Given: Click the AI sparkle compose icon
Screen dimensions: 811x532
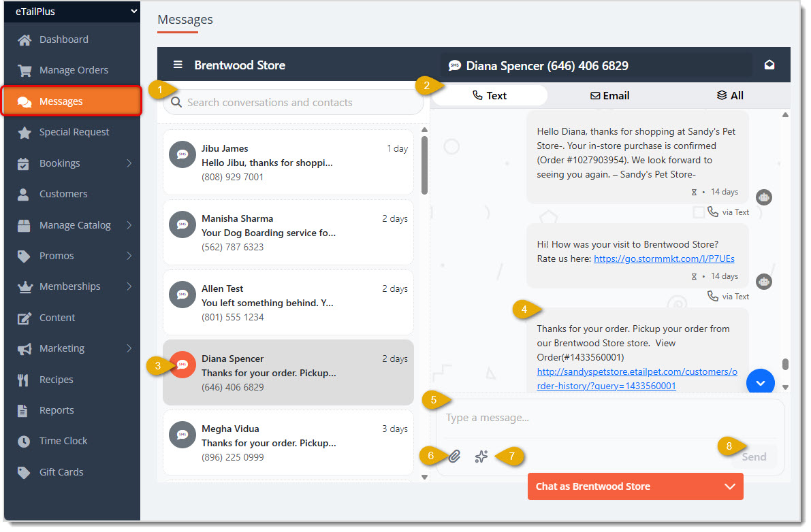Looking at the screenshot, I should 481,456.
